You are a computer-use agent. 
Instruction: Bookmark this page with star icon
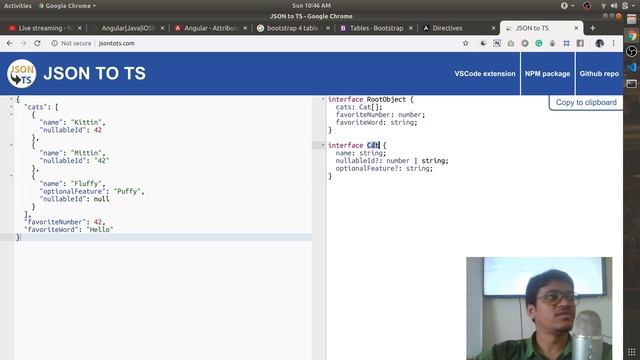(465, 43)
